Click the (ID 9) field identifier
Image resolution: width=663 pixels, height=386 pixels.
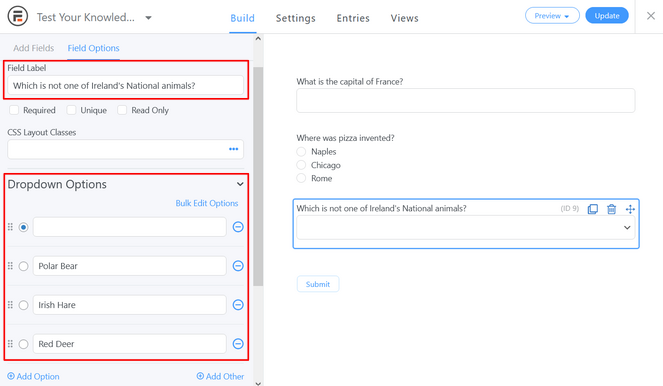tap(570, 208)
